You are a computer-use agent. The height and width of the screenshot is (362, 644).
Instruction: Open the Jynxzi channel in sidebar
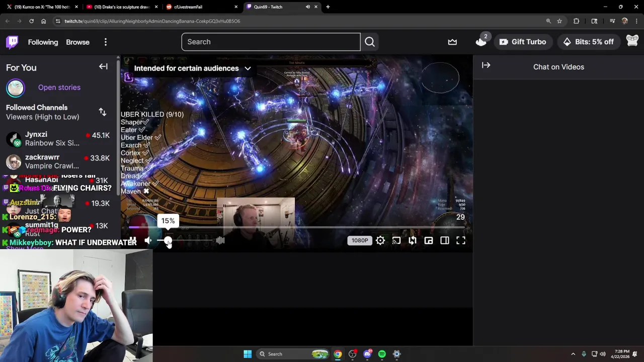(x=59, y=139)
